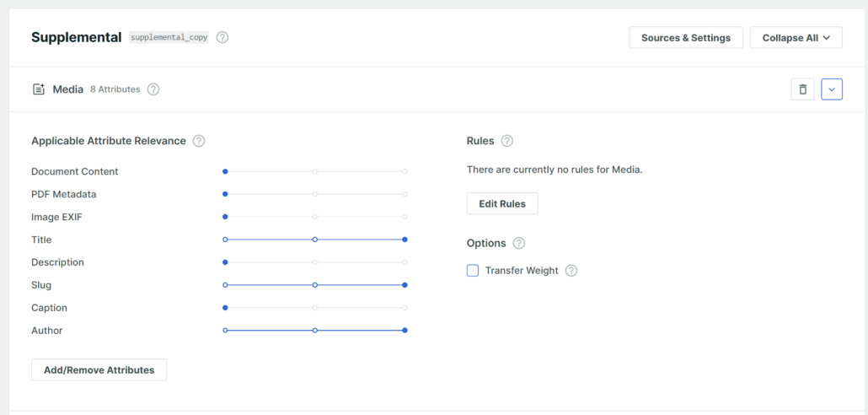Screen dimensions: 868x415
Task: Click the Options help question mark
Action: coord(519,243)
